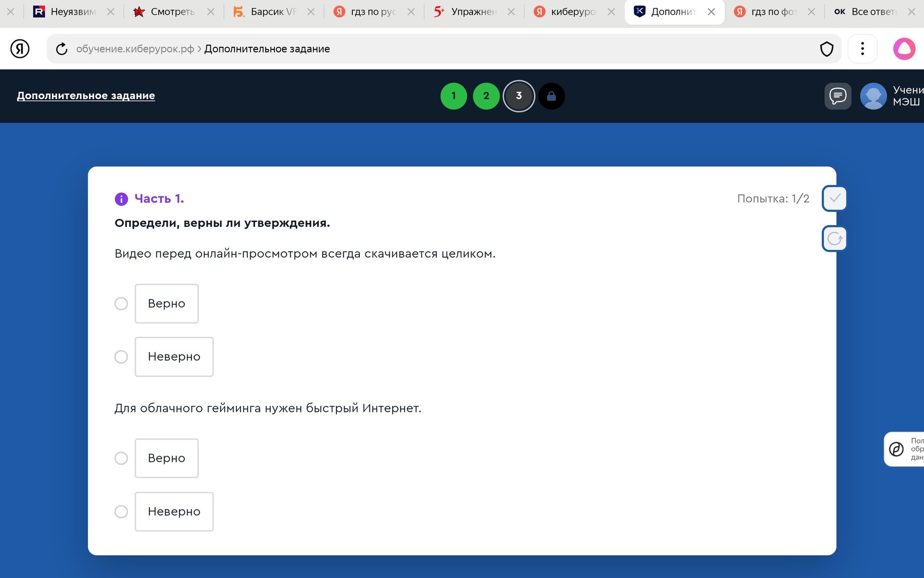Viewport: 924px width, 578px height.
Task: Submit answer with the checkmark button
Action: 834,198
